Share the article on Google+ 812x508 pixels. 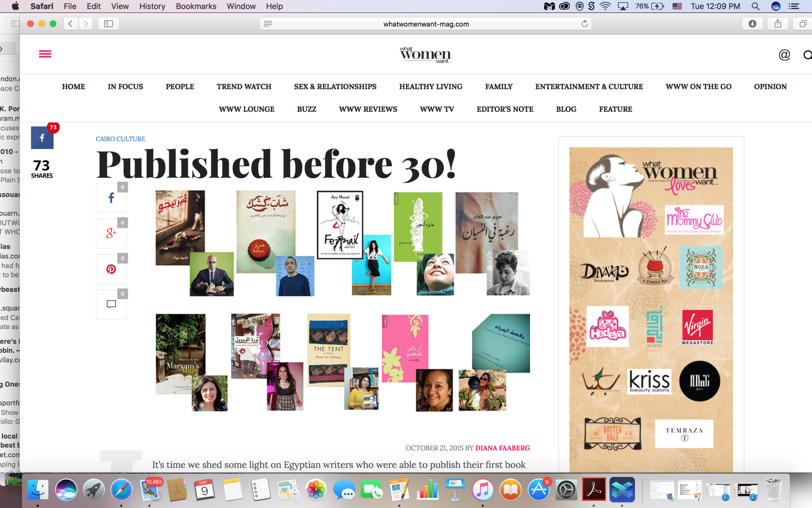[111, 233]
